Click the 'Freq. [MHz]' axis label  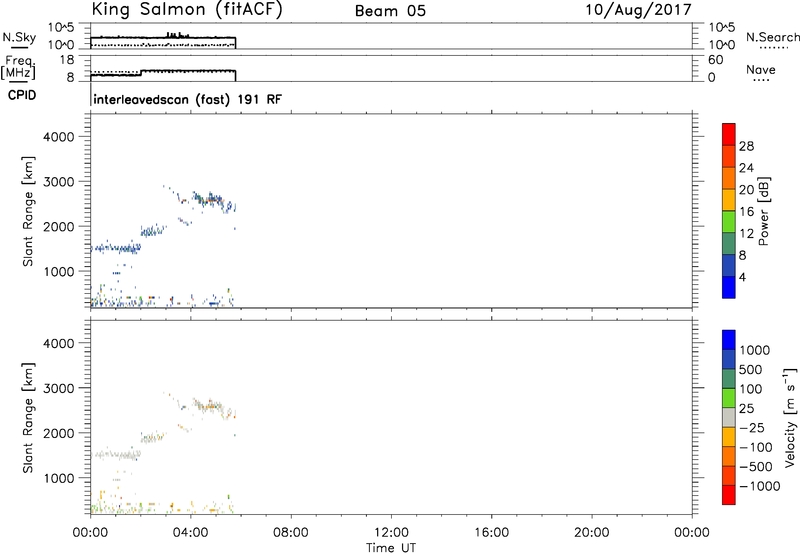click(x=19, y=68)
